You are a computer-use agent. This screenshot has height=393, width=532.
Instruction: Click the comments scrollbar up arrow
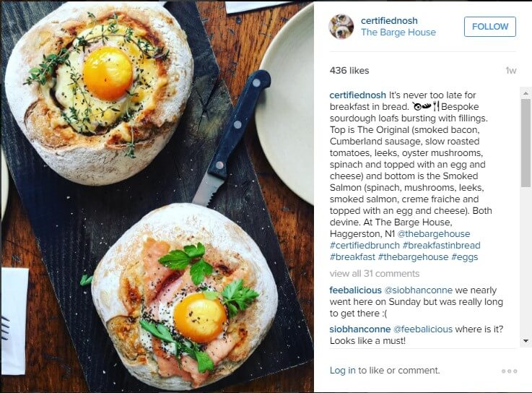click(526, 92)
